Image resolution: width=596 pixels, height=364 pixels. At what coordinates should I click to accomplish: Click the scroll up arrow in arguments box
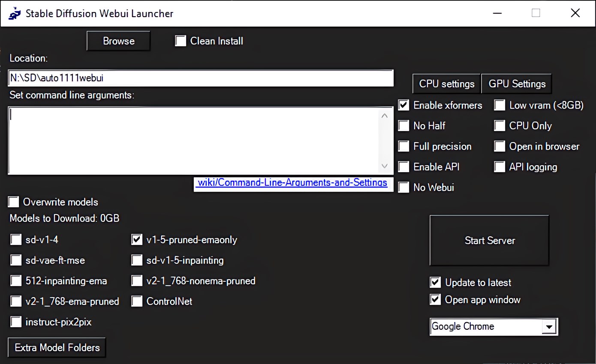click(385, 116)
